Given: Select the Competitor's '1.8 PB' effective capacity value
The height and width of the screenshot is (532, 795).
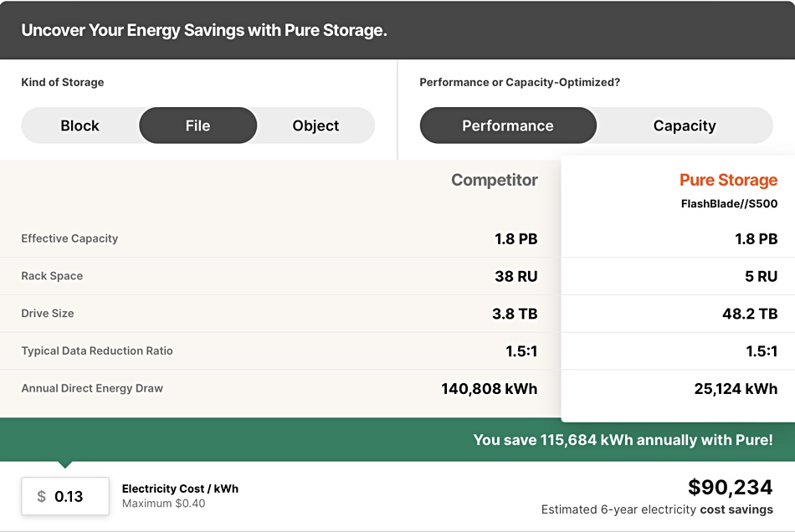Looking at the screenshot, I should pos(516,238).
